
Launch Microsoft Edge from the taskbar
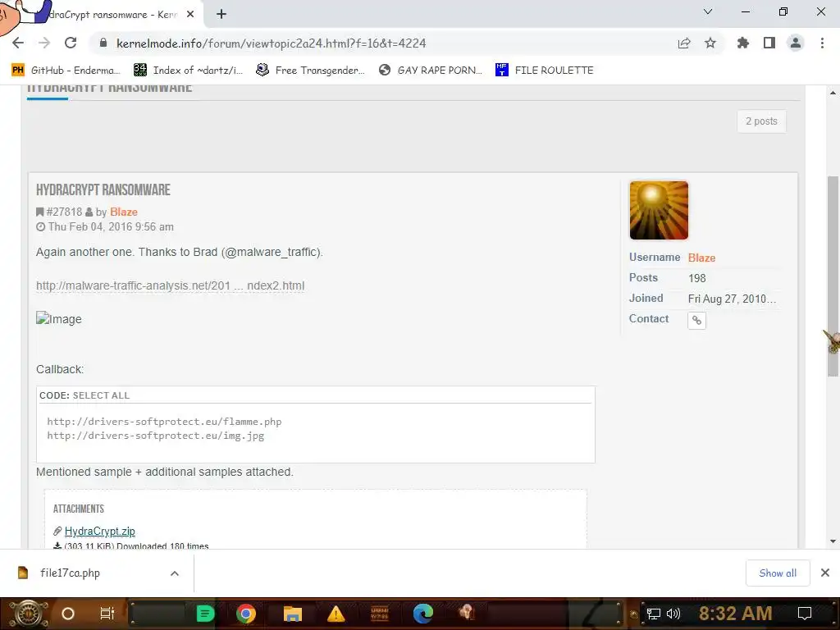pyautogui.click(x=422, y=614)
